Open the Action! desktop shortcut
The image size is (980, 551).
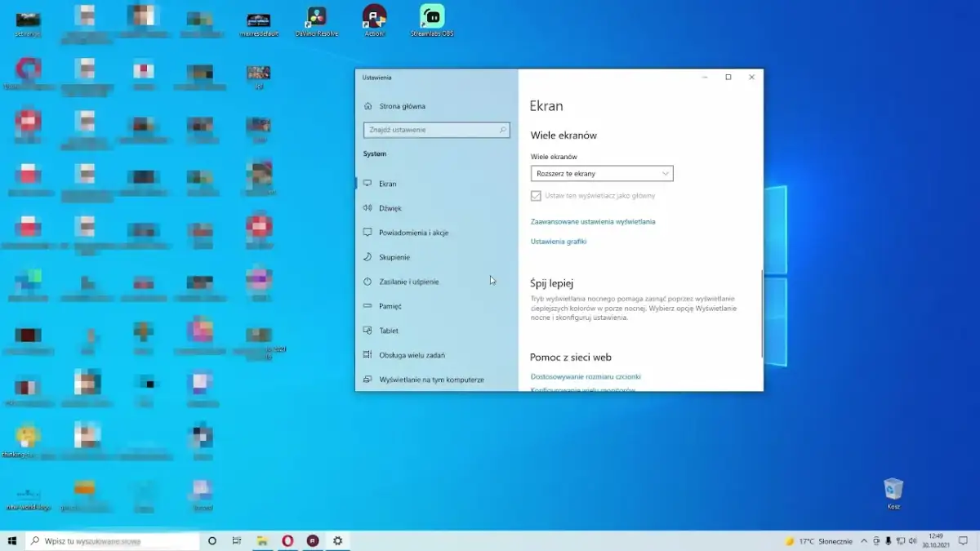pyautogui.click(x=374, y=18)
